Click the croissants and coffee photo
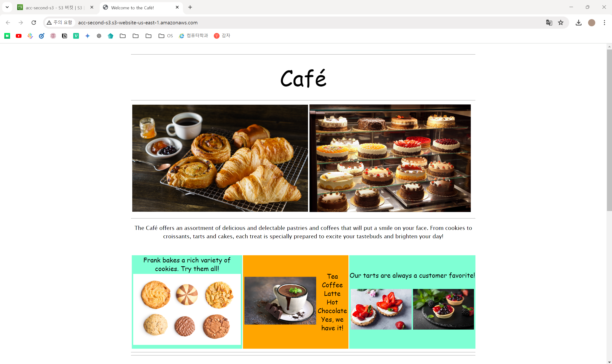The image size is (612, 364). [x=220, y=158]
